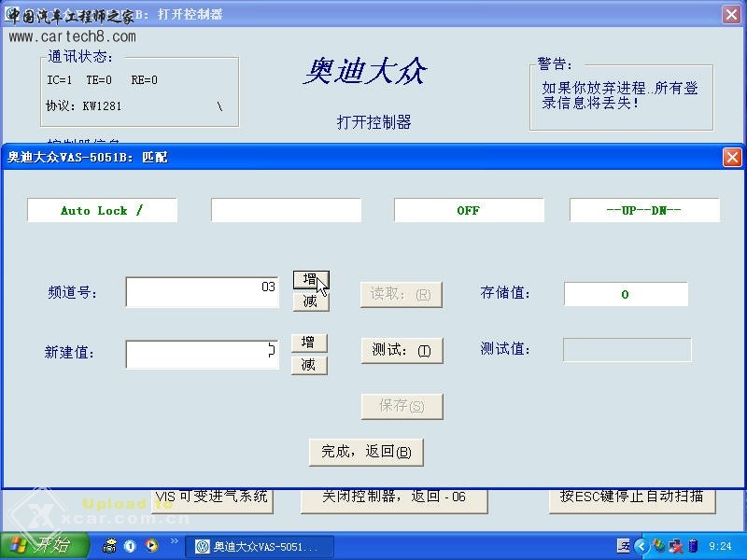Screen dimensions: 747x560
Task: Click the input method tray icon
Action: pyautogui.click(x=623, y=546)
